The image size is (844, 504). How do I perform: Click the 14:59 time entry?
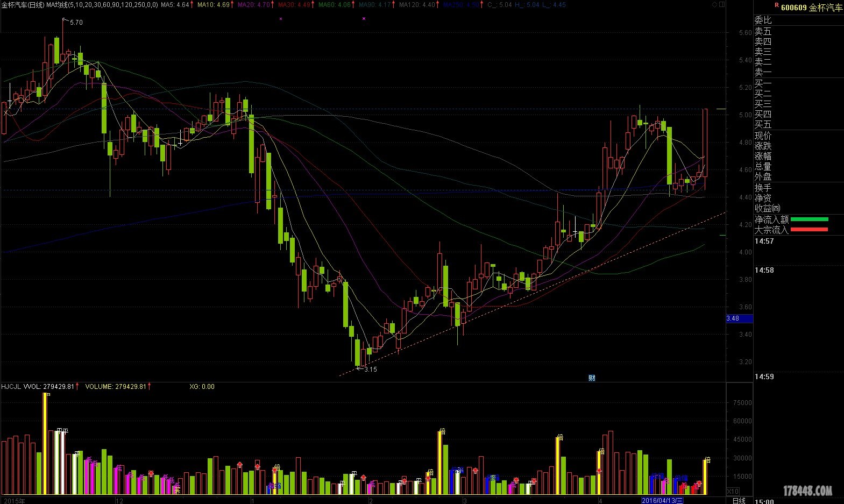point(764,377)
